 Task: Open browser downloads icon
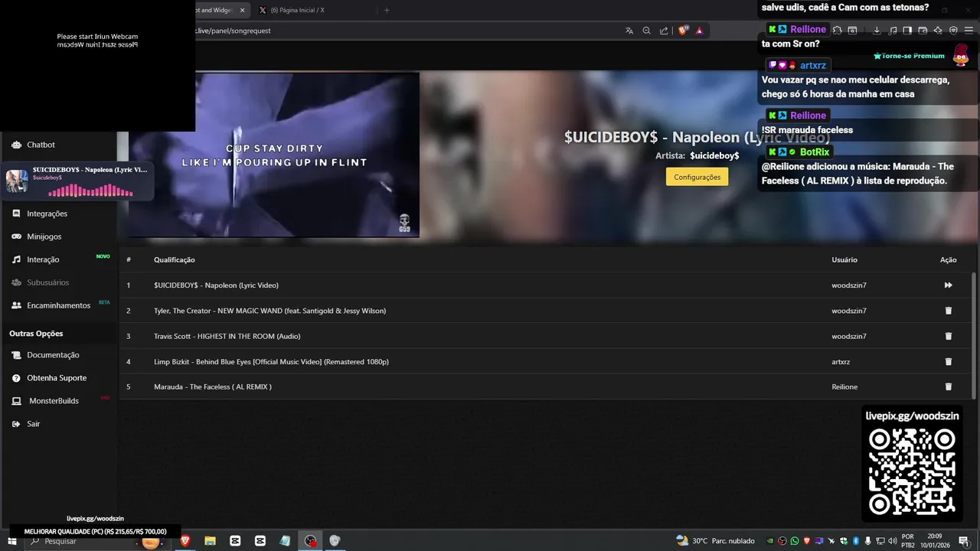click(x=877, y=31)
